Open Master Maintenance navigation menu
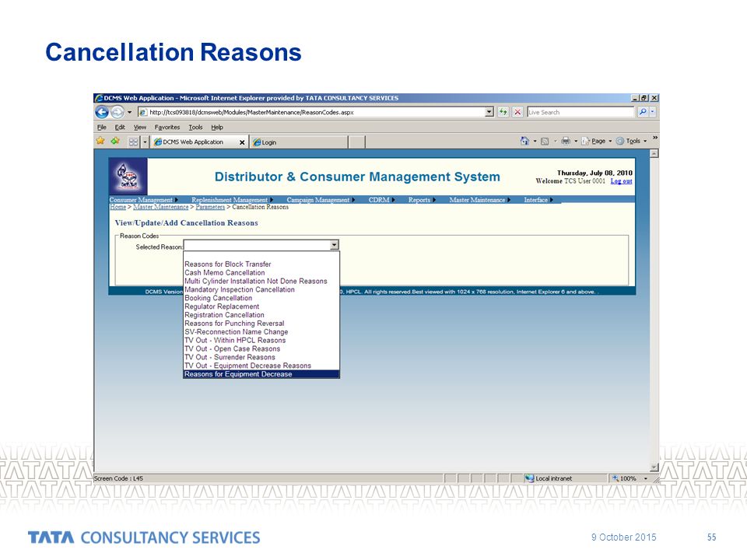747x560 pixels. pos(480,200)
